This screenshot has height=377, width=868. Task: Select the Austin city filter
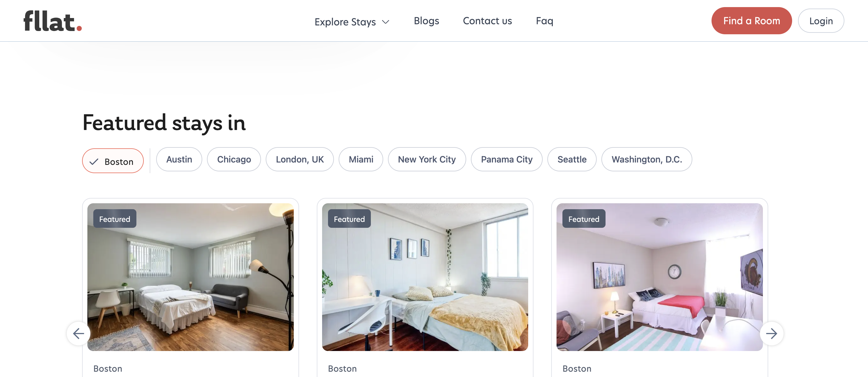[179, 159]
